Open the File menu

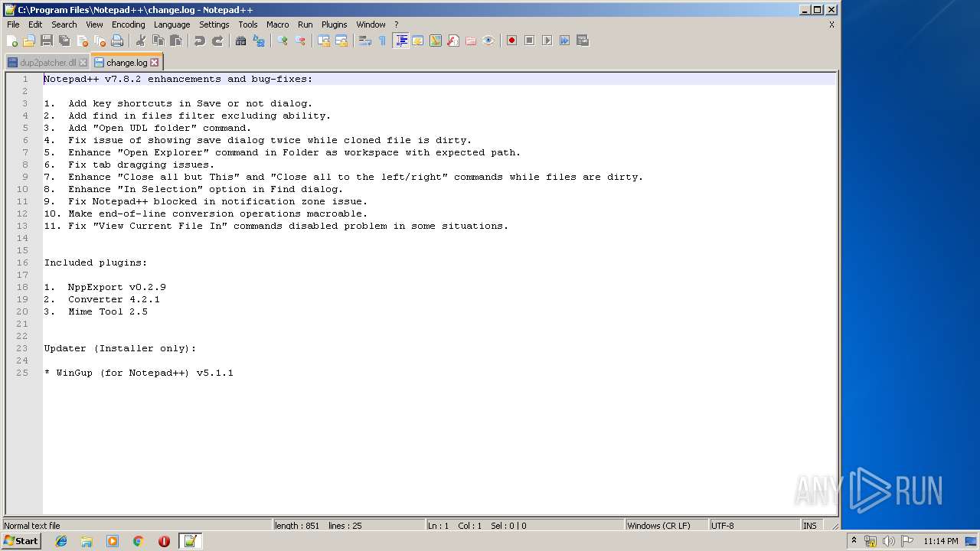point(13,24)
